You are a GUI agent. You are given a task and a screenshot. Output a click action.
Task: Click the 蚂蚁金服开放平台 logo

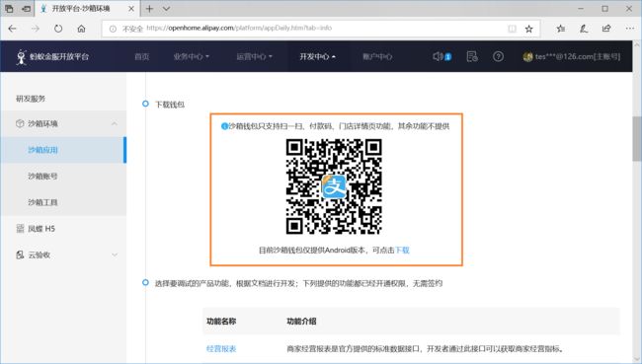(52, 56)
